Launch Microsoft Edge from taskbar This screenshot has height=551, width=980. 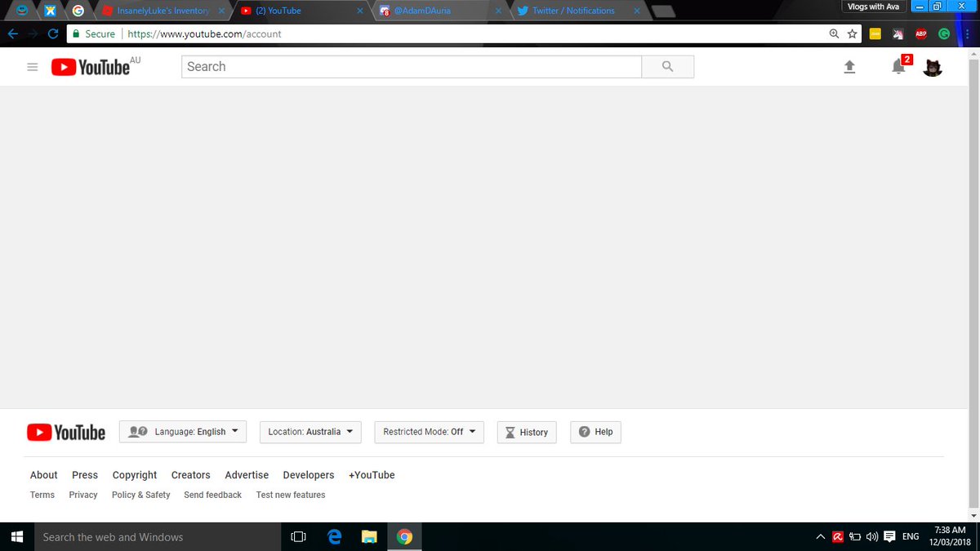[334, 536]
